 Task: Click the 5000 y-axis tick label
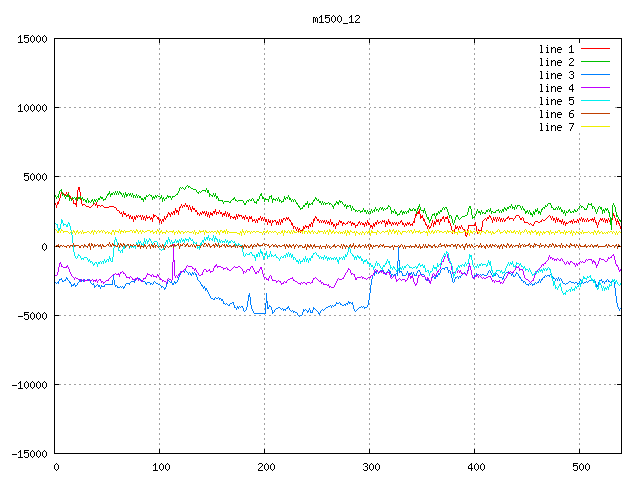pos(33,177)
